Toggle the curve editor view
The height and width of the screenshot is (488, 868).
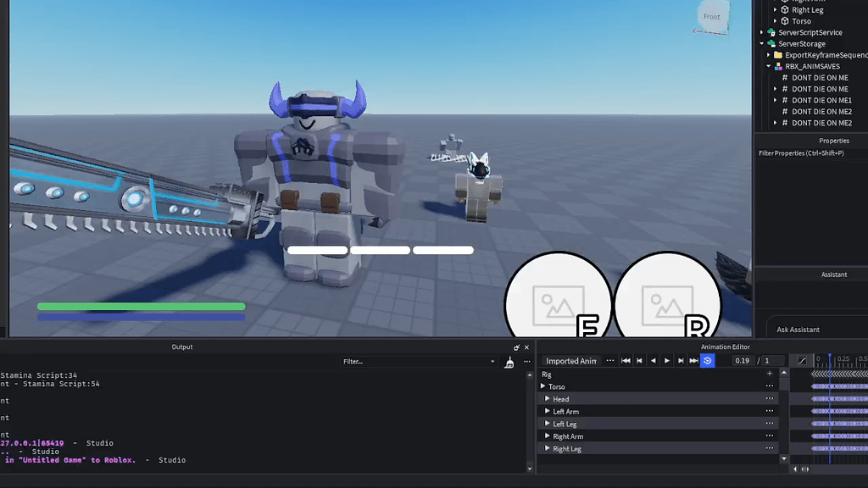point(802,361)
